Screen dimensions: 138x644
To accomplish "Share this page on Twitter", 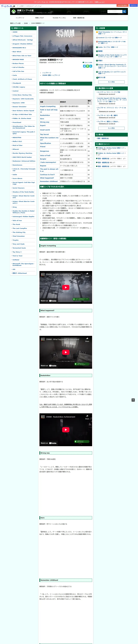I will [x=84, y=66].
